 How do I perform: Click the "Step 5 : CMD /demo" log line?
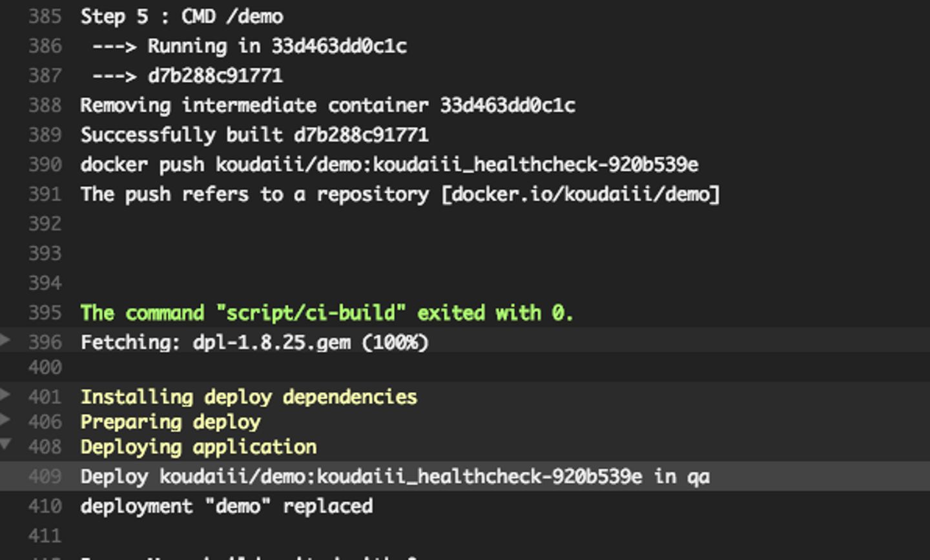coord(181,16)
